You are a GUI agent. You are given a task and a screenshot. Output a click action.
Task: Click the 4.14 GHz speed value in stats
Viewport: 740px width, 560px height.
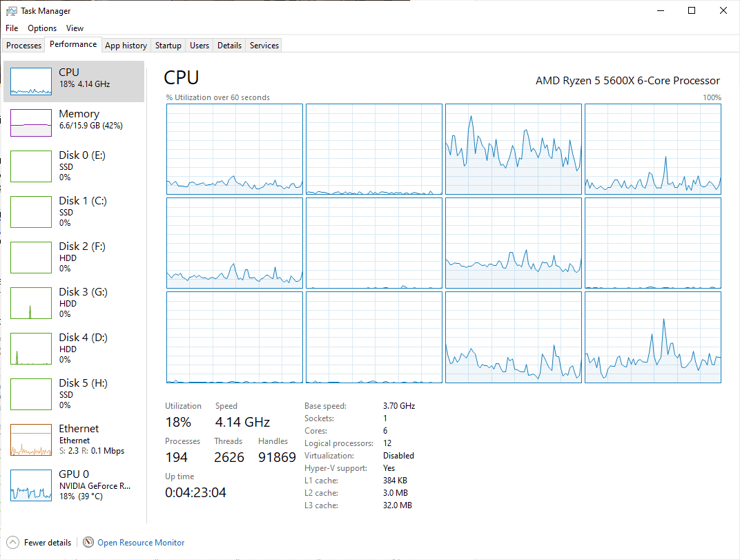[242, 422]
